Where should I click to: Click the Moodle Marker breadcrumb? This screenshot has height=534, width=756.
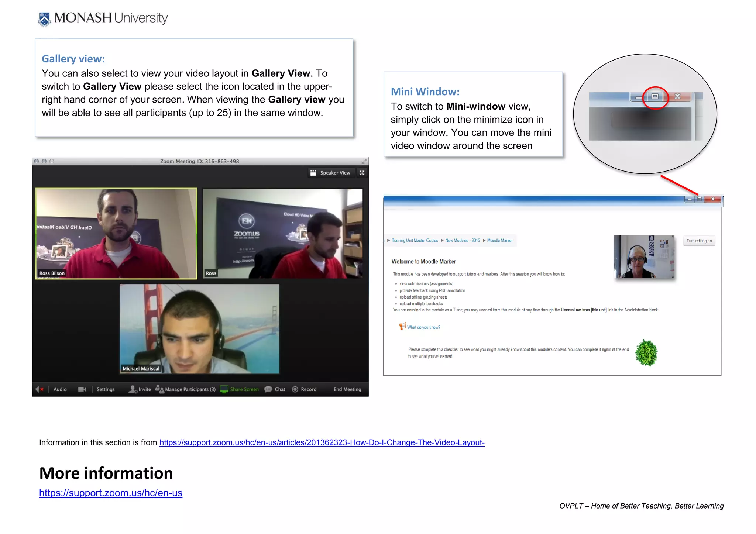pos(500,241)
